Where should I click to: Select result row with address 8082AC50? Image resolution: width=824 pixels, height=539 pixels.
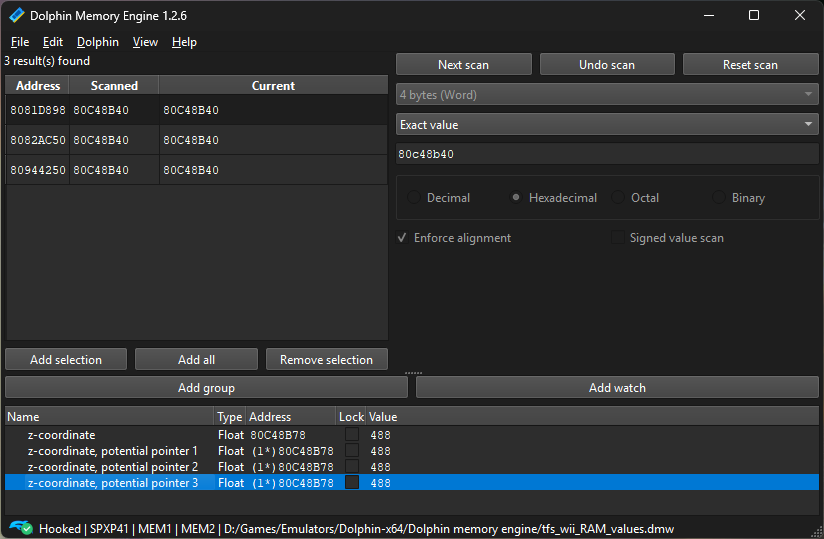(197, 140)
